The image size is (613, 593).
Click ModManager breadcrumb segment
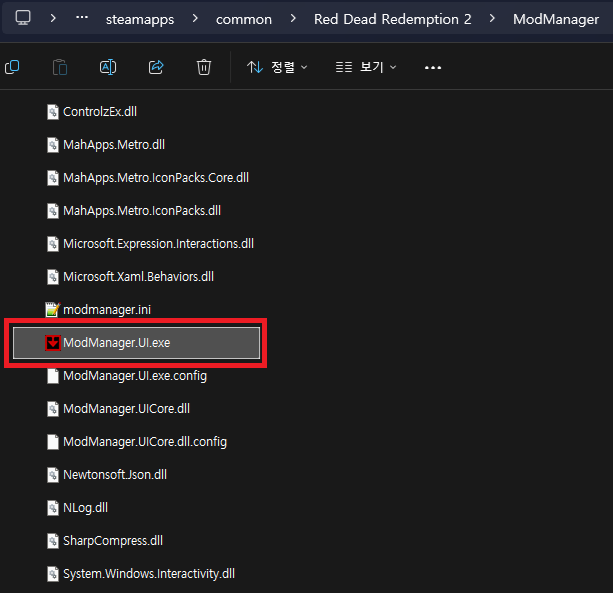click(556, 19)
